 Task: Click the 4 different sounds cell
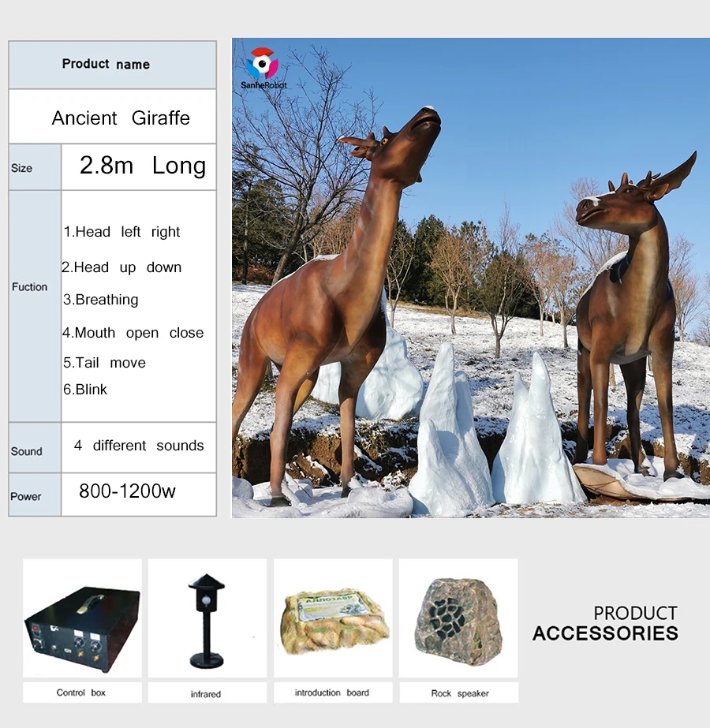tap(139, 446)
